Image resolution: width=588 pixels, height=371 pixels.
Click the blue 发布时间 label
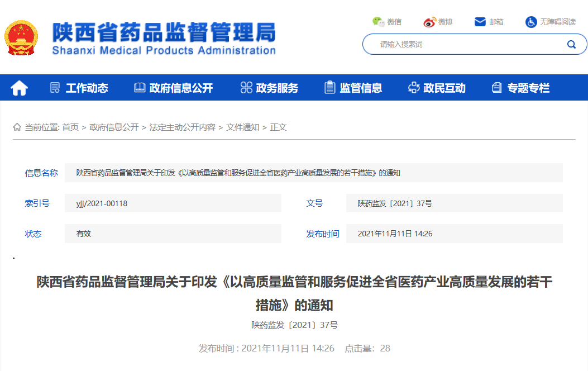coord(323,234)
